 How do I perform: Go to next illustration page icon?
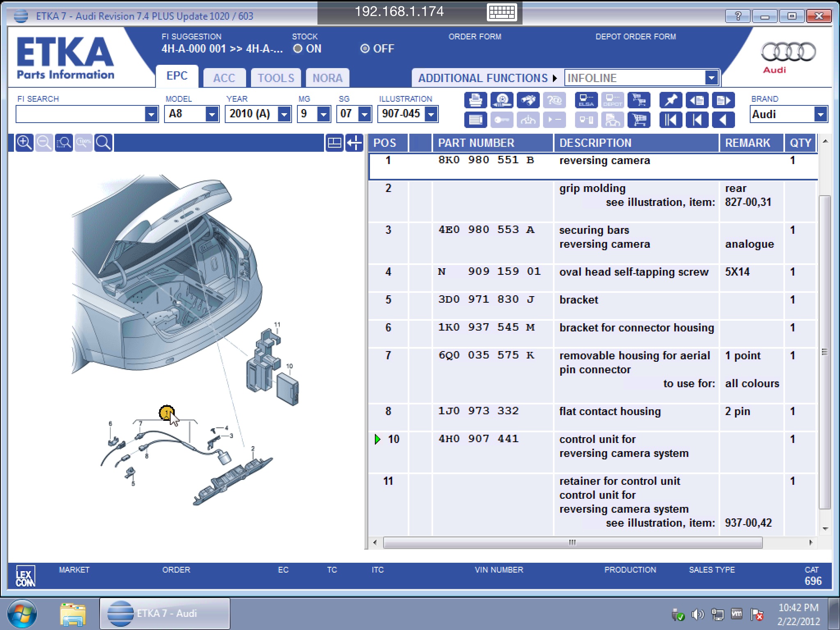pos(723,100)
